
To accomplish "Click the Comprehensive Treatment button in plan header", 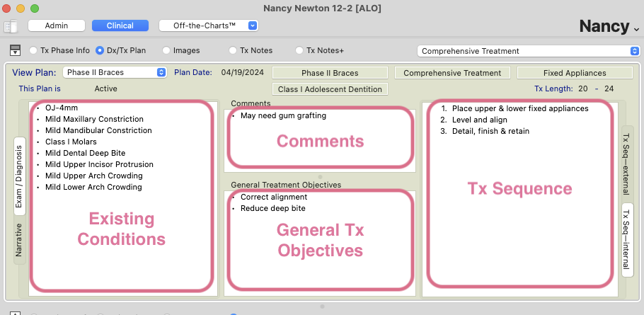I will 452,73.
